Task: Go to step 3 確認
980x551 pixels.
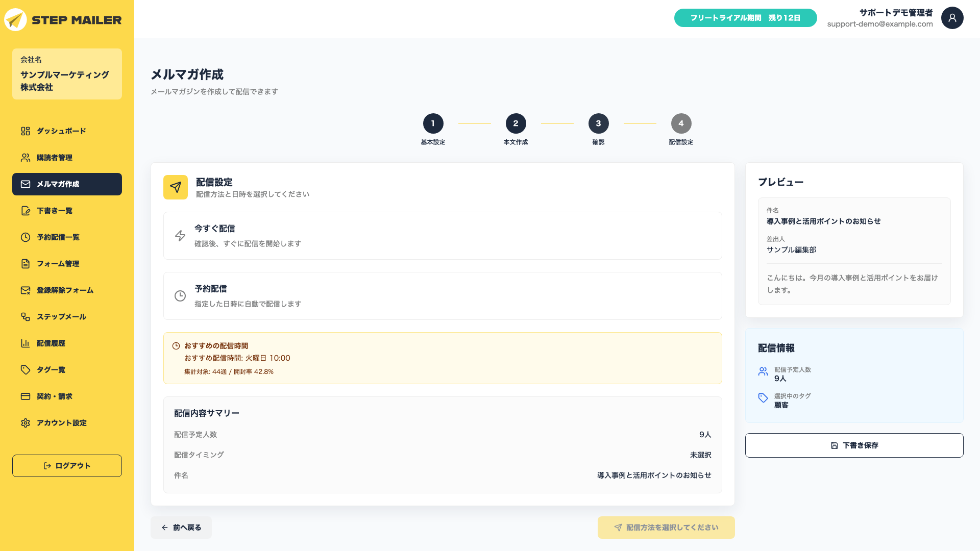Action: tap(598, 123)
